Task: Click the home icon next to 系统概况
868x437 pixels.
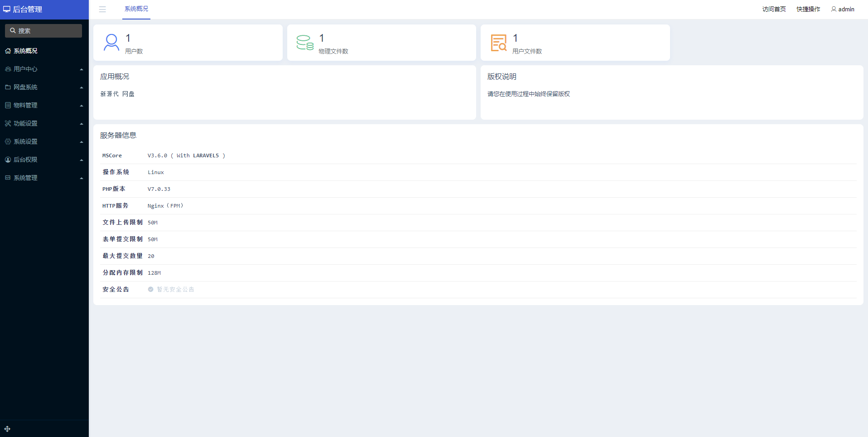Action: point(8,51)
